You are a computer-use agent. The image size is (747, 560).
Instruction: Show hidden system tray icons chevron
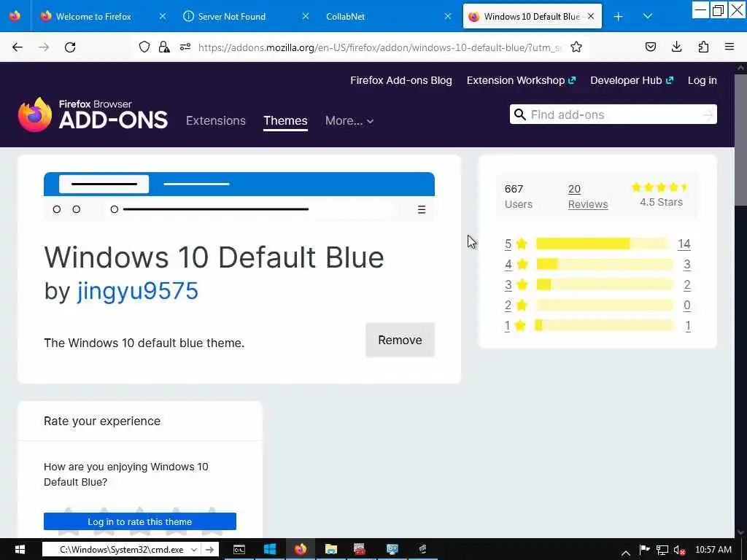[626, 552]
